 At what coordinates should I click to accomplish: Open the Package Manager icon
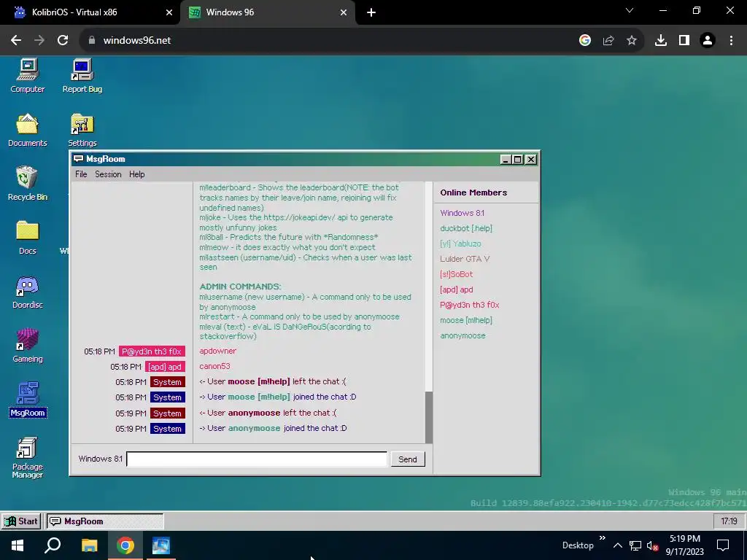(28, 458)
